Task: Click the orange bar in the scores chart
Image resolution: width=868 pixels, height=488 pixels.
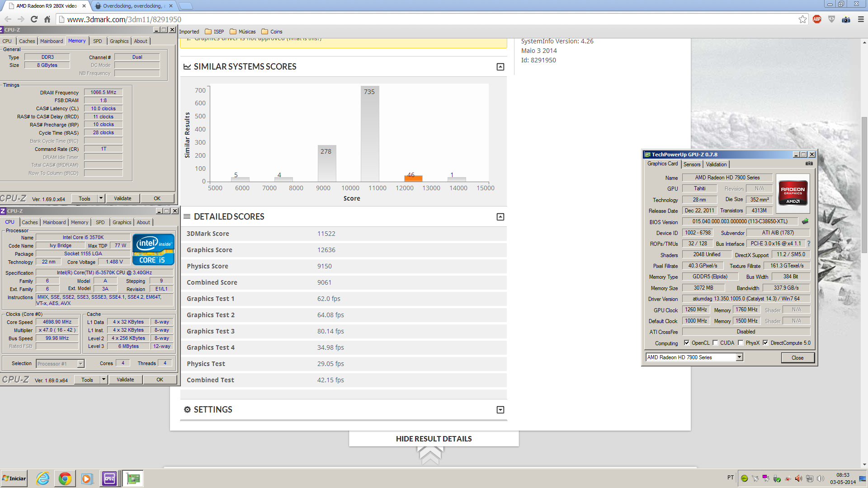Action: (x=413, y=178)
